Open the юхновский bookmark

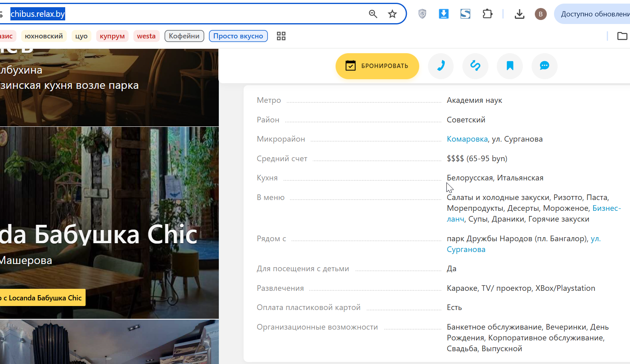pyautogui.click(x=44, y=36)
